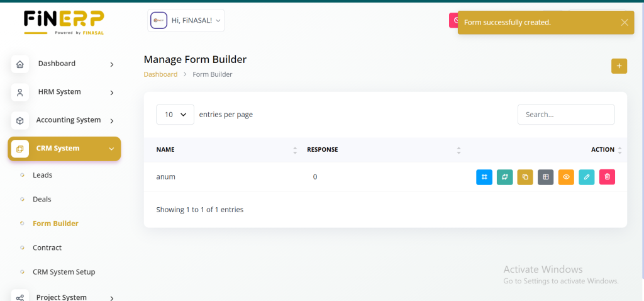Click the orange eye view icon for anum
The width and height of the screenshot is (644, 301).
[x=566, y=177]
